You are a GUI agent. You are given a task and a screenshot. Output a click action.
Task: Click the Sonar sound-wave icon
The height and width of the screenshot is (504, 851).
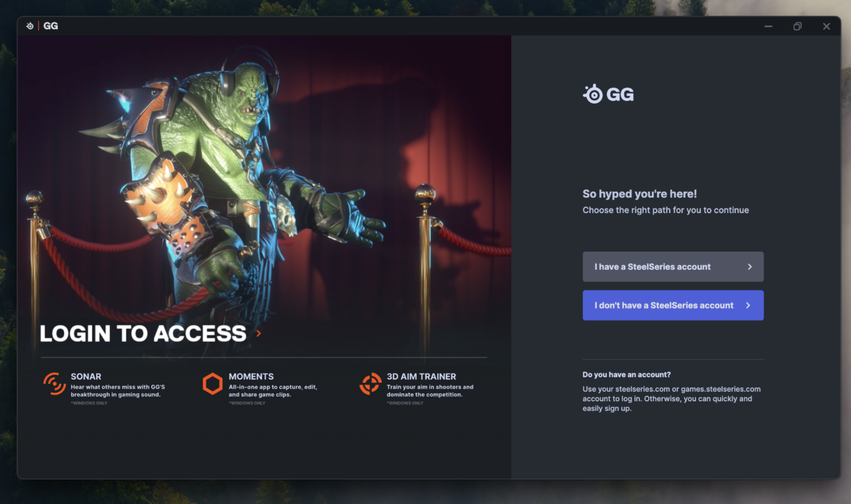coord(55,384)
